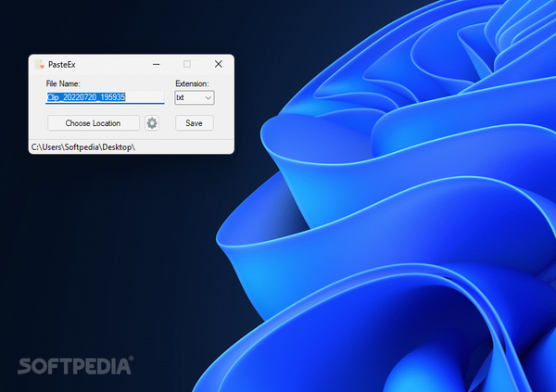The height and width of the screenshot is (392, 556).
Task: Click the Extension: label
Action: pos(192,83)
